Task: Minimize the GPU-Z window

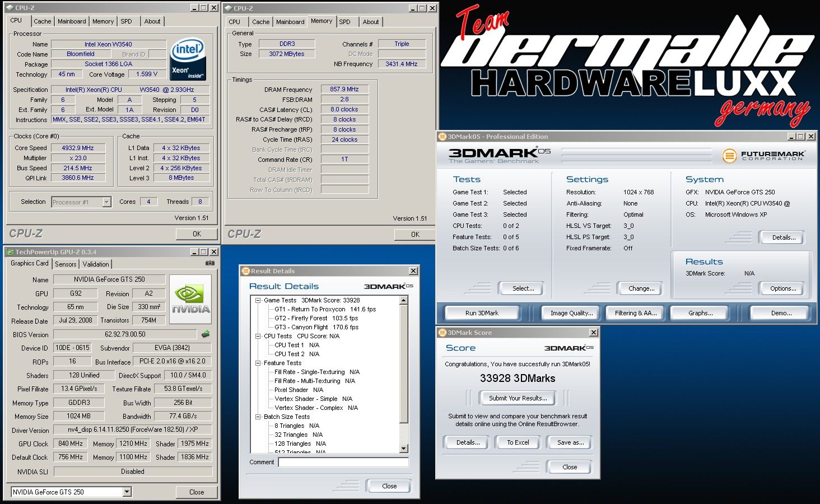Action: (x=194, y=252)
